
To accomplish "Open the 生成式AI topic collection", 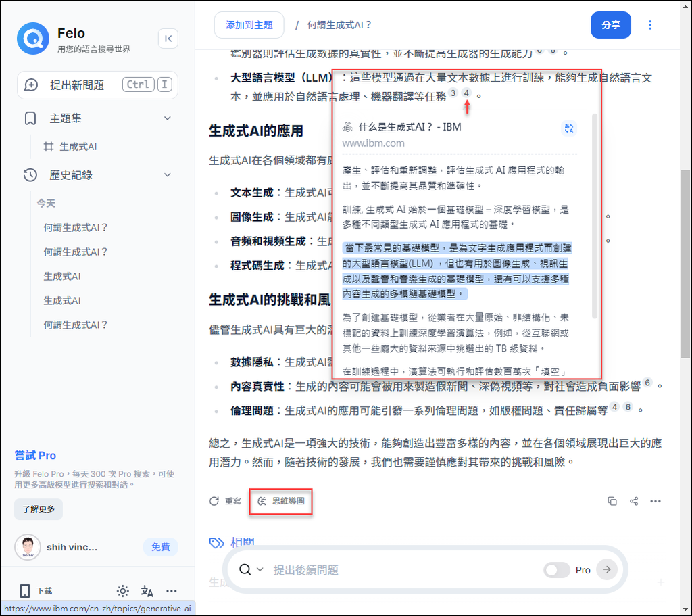I will [78, 147].
